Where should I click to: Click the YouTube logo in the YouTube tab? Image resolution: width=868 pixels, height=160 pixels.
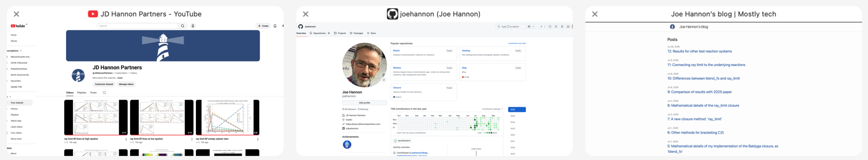click(18, 26)
